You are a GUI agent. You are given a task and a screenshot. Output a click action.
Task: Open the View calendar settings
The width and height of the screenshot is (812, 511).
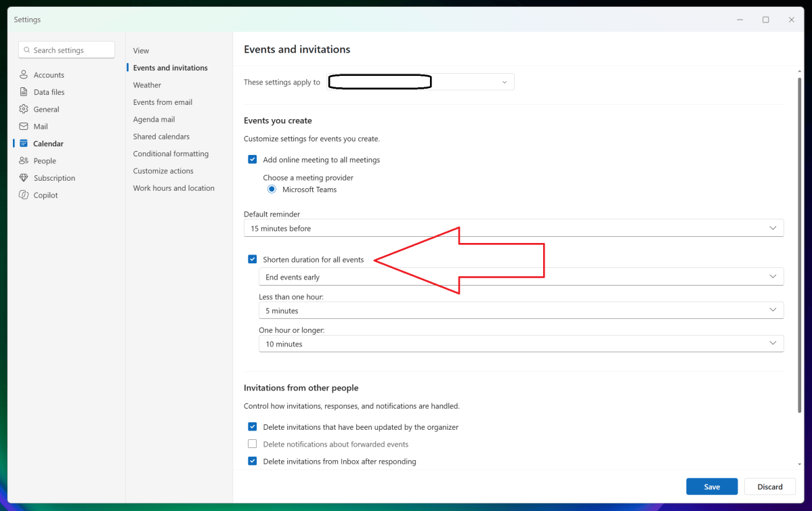coord(141,51)
